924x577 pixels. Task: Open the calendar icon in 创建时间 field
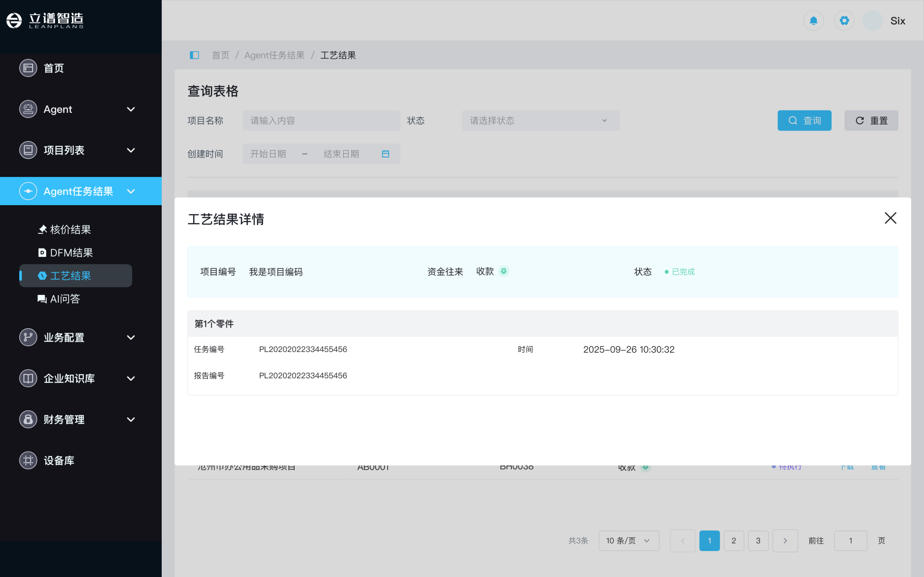[x=385, y=154]
